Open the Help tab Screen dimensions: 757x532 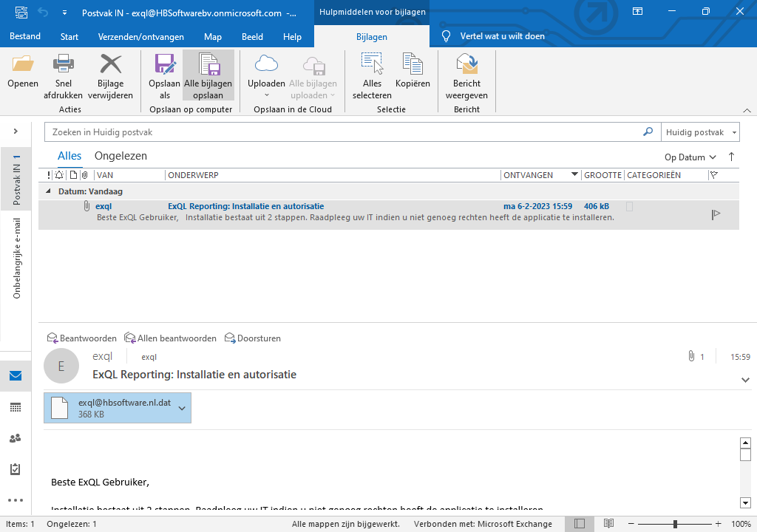[292, 37]
